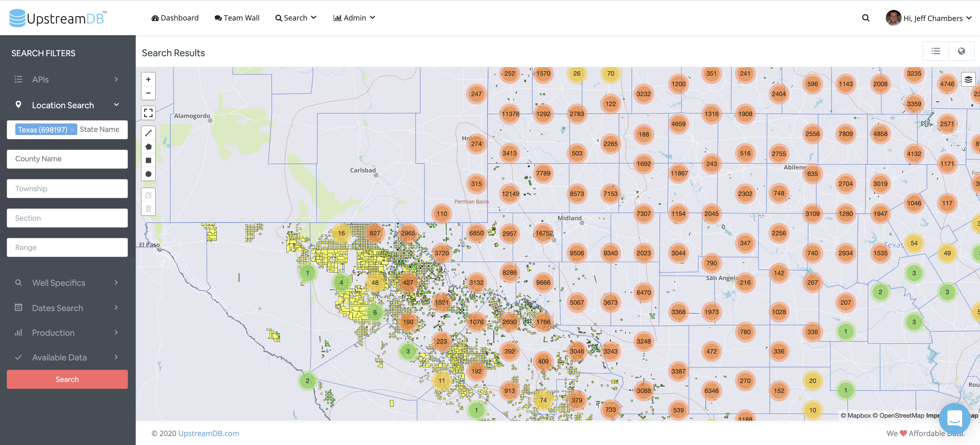980x445 pixels.
Task: Click the County Name input field
Action: click(67, 159)
